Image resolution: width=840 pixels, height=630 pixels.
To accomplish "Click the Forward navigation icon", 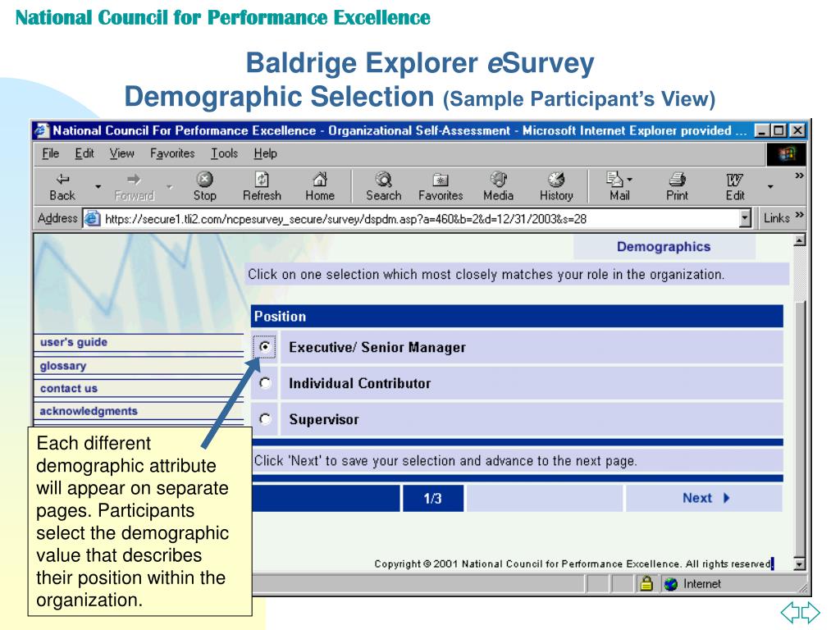I will click(x=134, y=179).
